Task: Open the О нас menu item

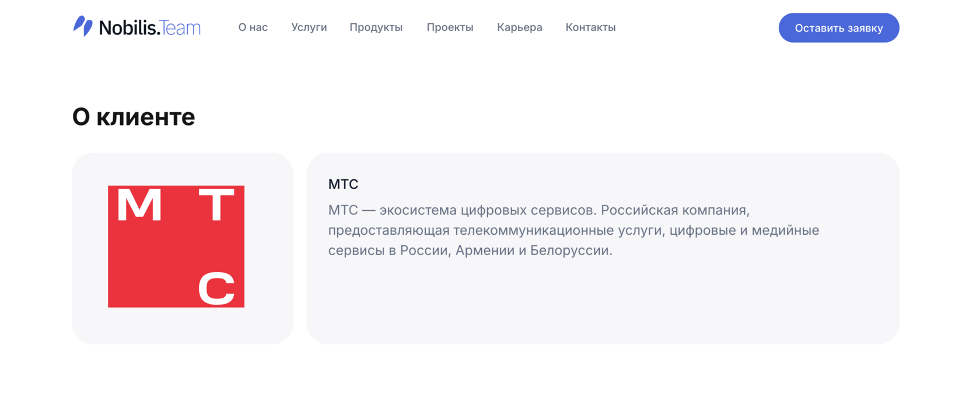Action: [253, 27]
